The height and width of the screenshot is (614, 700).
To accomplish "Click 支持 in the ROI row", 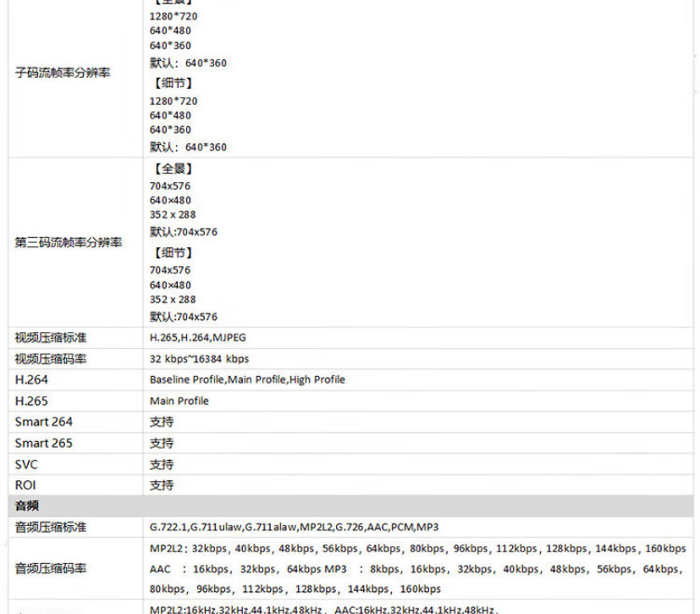I will (x=162, y=485).
